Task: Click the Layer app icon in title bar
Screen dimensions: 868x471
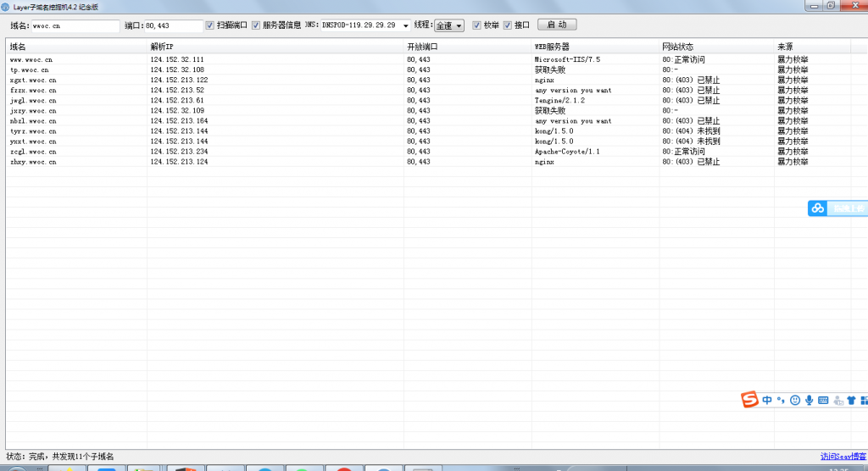Action: point(6,7)
